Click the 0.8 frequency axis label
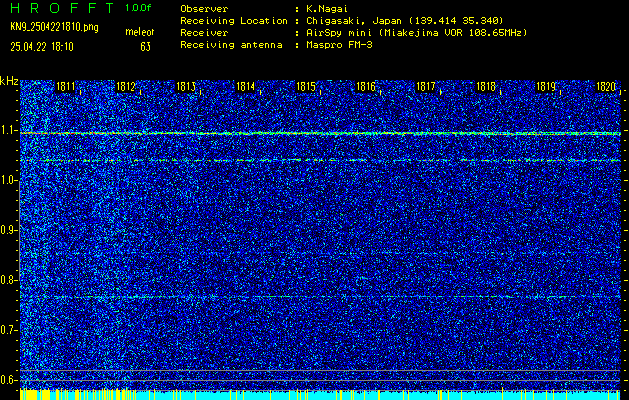629x400 pixels. click(8, 280)
